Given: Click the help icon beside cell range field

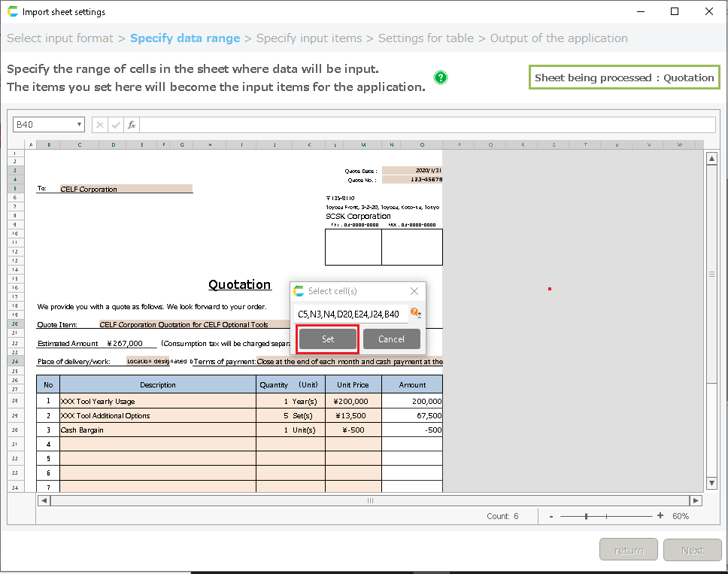Looking at the screenshot, I should 414,313.
